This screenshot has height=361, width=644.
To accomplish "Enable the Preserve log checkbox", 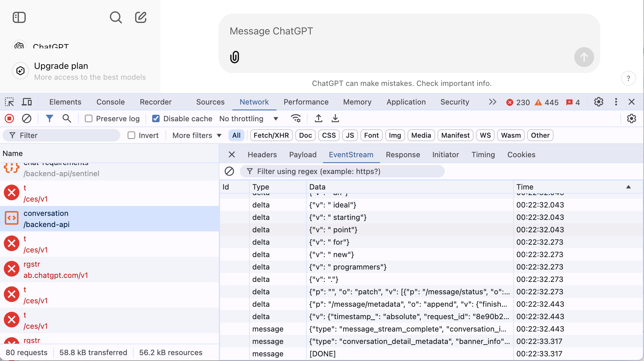I will pyautogui.click(x=89, y=118).
